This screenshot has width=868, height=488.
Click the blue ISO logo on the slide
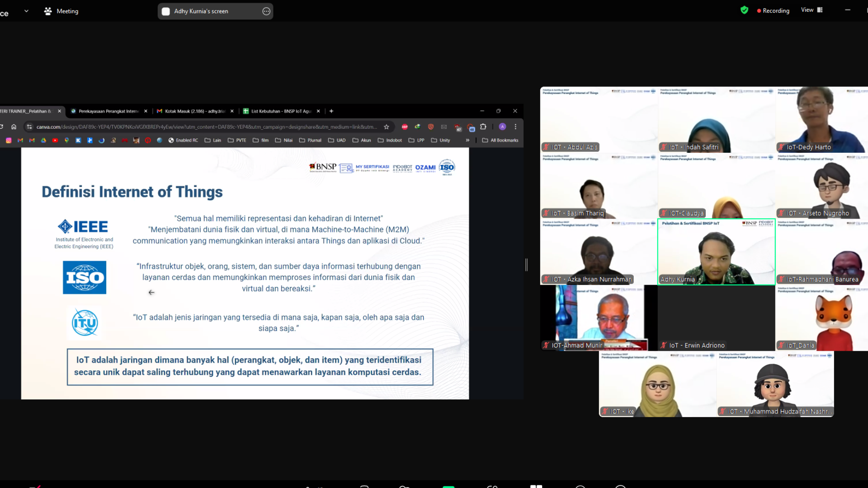coord(85,277)
